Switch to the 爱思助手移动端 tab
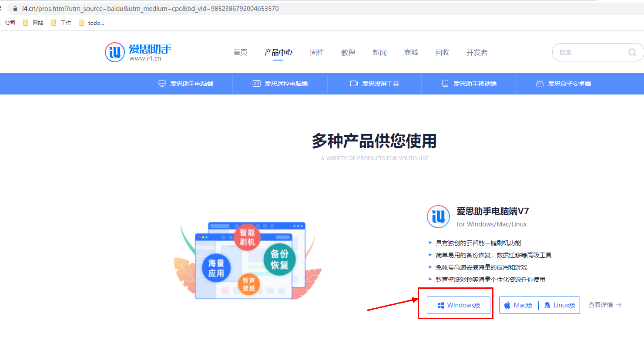Screen dimensions: 644x344 (469, 84)
